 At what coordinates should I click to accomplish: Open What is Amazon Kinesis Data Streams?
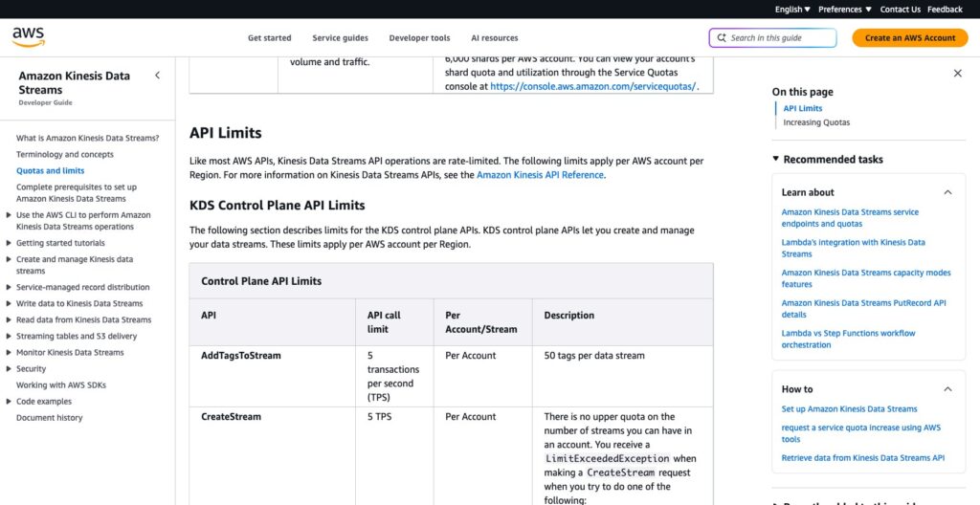click(87, 138)
